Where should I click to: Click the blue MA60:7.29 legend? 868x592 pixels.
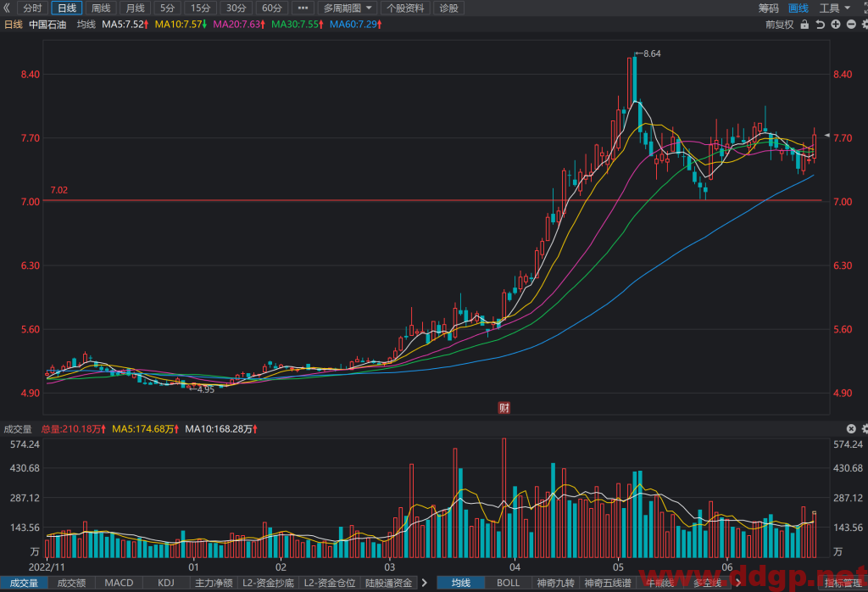click(356, 25)
